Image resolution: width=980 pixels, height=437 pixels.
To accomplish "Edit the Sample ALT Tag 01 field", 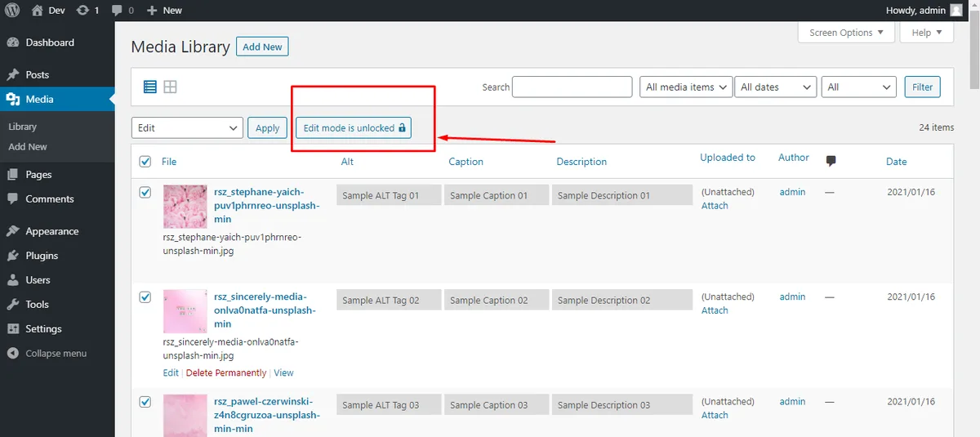I will pos(389,195).
